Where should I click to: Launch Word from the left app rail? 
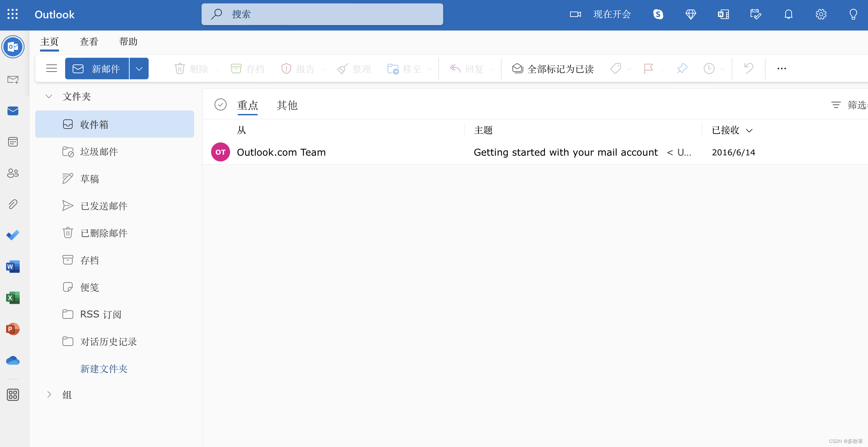pyautogui.click(x=13, y=267)
